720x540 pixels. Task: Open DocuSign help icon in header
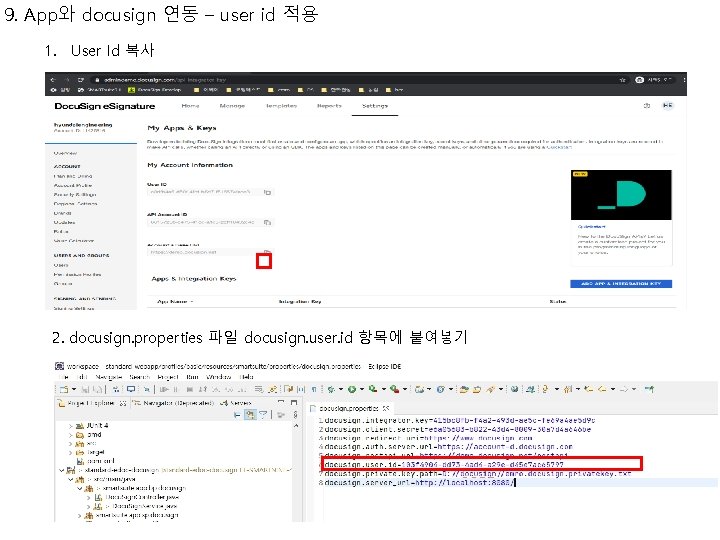[x=647, y=106]
